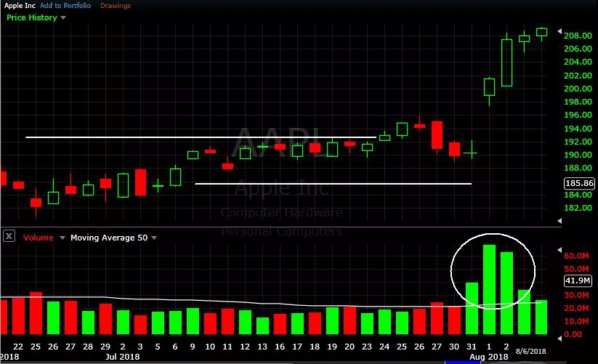The image size is (598, 364).
Task: Close the Volume panel with the X button
Action: click(9, 236)
